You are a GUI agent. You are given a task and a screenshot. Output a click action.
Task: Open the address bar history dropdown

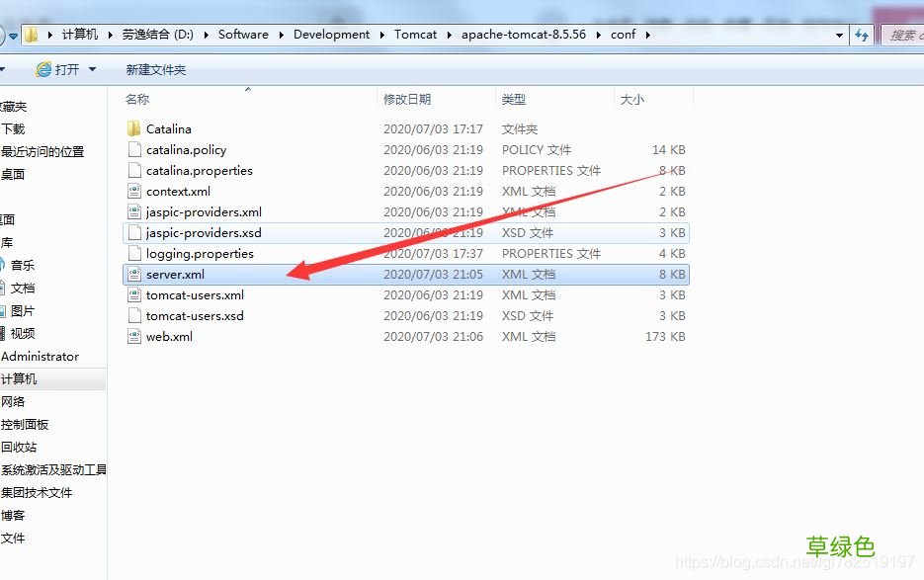840,35
